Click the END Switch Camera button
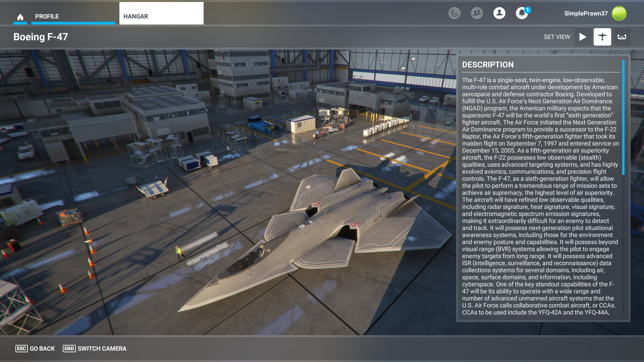This screenshot has height=362, width=644. coord(95,349)
